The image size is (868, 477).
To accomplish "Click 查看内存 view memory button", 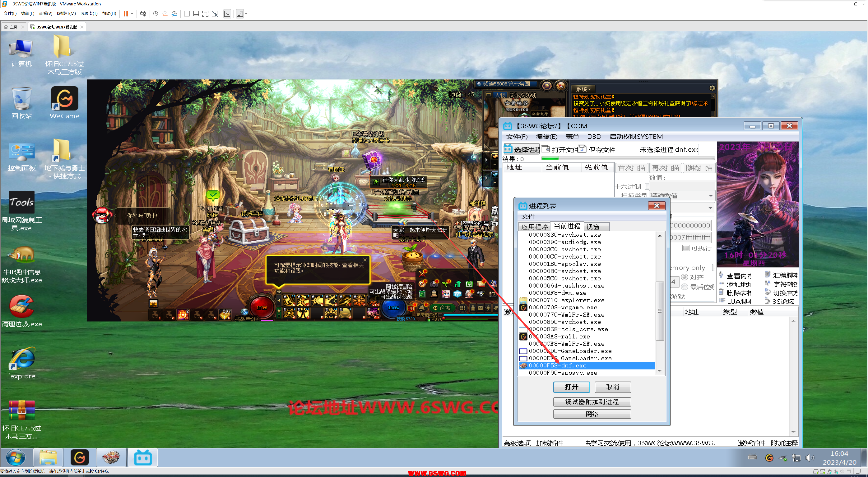I will pyautogui.click(x=735, y=275).
